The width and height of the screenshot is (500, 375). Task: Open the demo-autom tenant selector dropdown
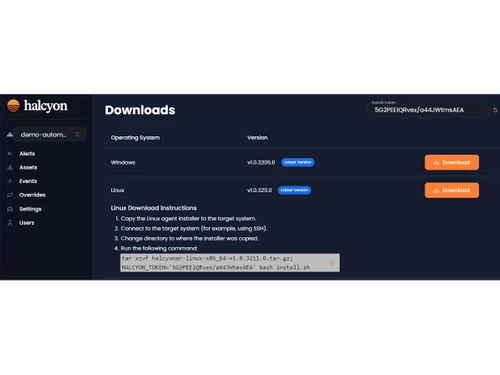tap(49, 135)
